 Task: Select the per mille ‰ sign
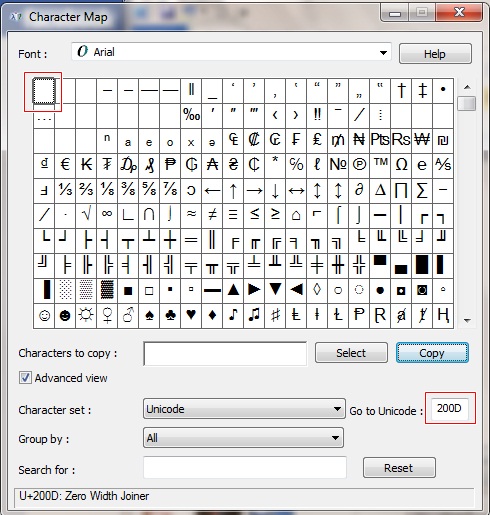click(191, 115)
